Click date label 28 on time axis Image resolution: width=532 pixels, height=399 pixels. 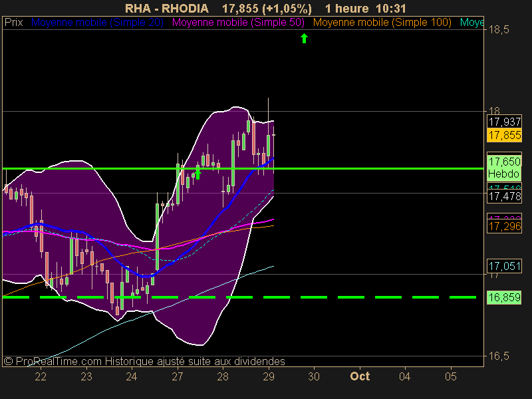pyautogui.click(x=223, y=376)
